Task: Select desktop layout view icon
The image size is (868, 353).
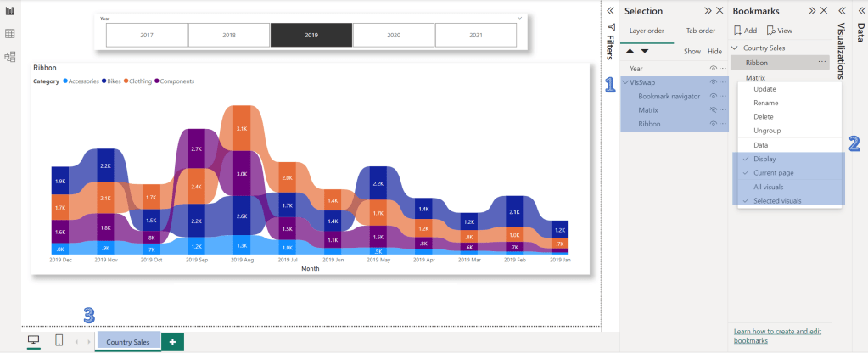Action: click(33, 341)
